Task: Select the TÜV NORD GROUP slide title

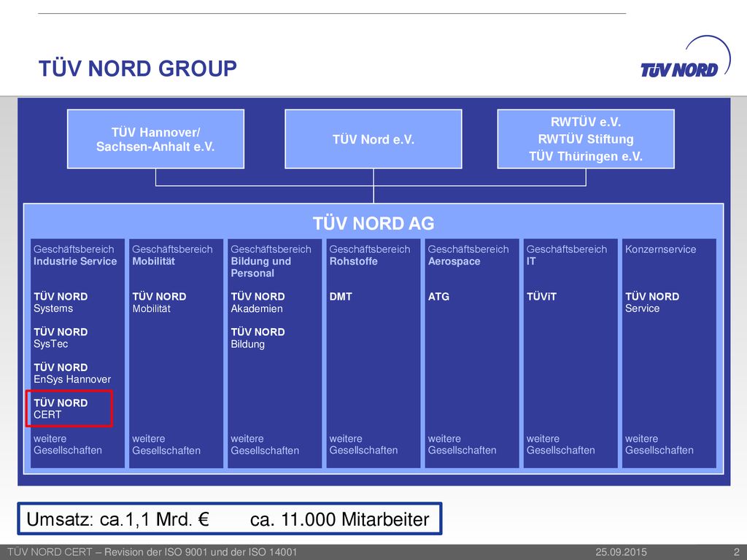Action: click(x=138, y=69)
